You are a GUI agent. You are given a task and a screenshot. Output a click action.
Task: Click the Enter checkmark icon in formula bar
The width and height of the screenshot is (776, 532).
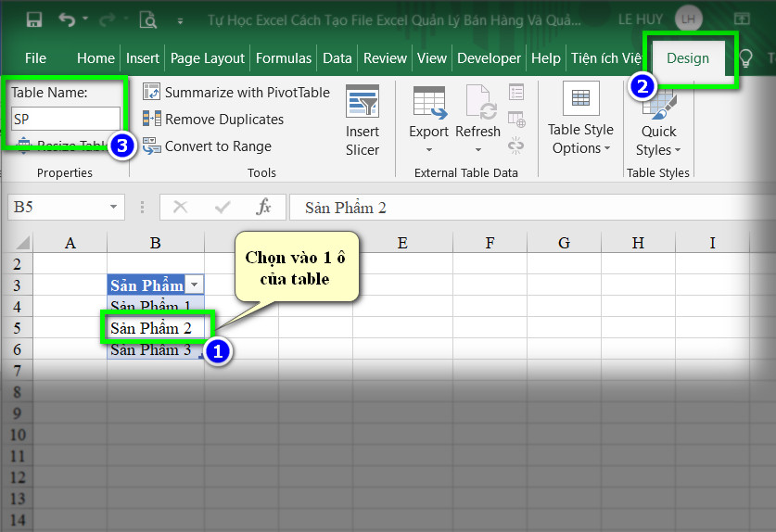click(223, 207)
